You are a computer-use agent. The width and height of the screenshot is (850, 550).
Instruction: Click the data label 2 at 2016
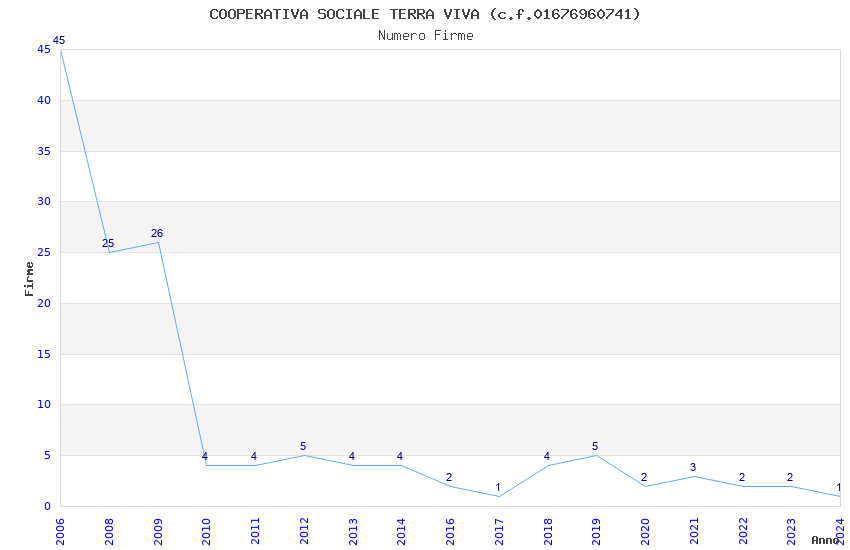449,477
